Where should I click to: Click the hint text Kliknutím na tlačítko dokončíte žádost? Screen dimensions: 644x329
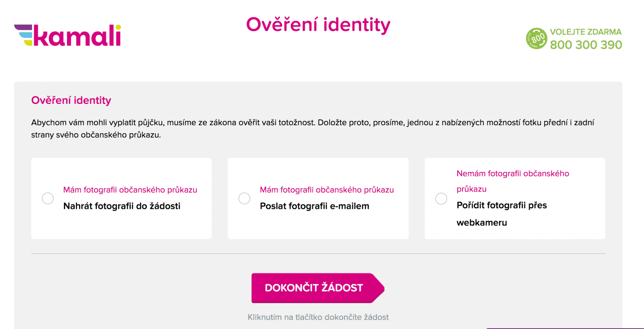[318, 317]
